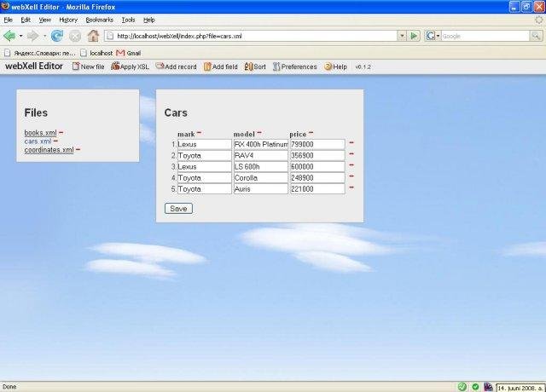Image resolution: width=546 pixels, height=392 pixels.
Task: Open the Tools menu
Action: click(128, 20)
